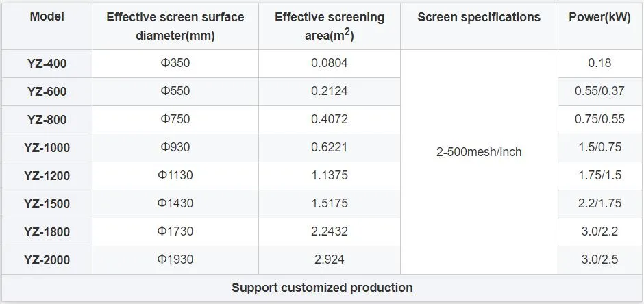Viewport: 644px width, 304px height.
Task: Click the YZ-600 row label
Action: point(47,91)
